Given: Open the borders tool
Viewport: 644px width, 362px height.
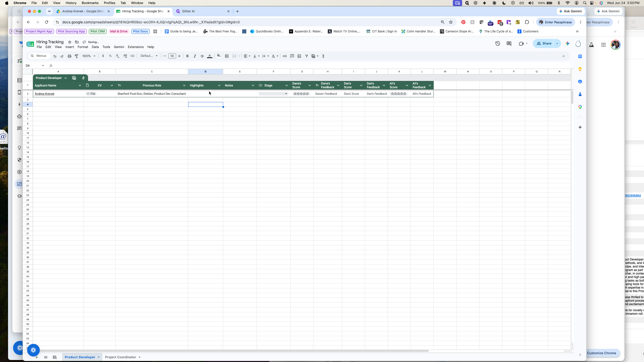Looking at the screenshot, I should pos(227,56).
